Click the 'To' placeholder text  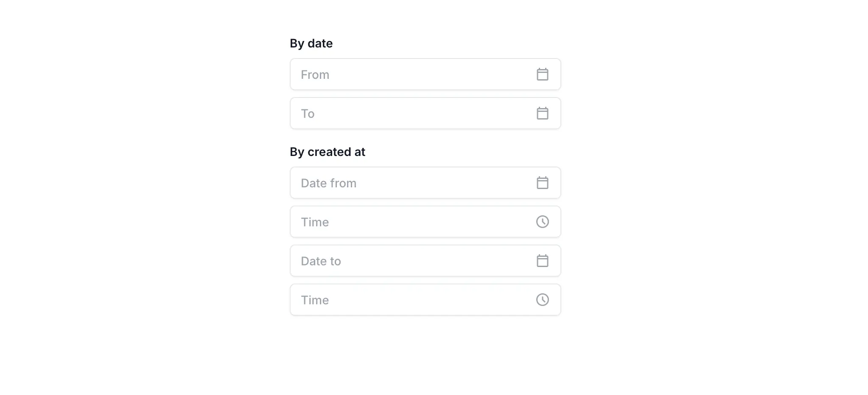[308, 114]
